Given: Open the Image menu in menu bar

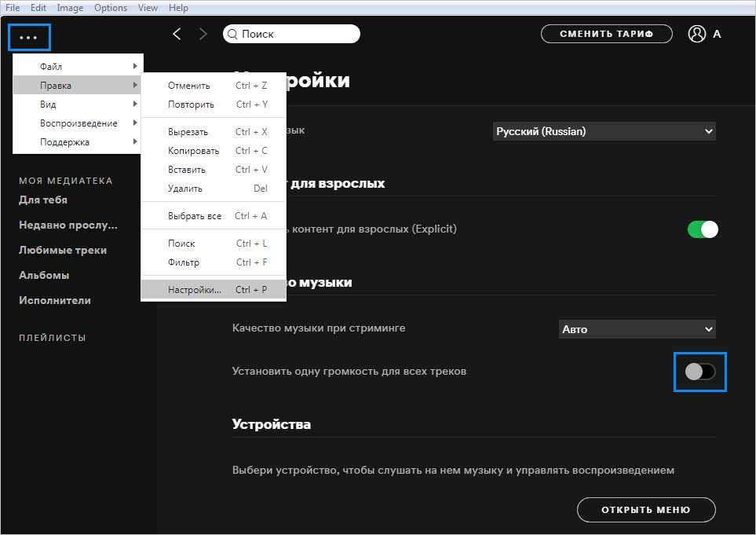Looking at the screenshot, I should 70,8.
